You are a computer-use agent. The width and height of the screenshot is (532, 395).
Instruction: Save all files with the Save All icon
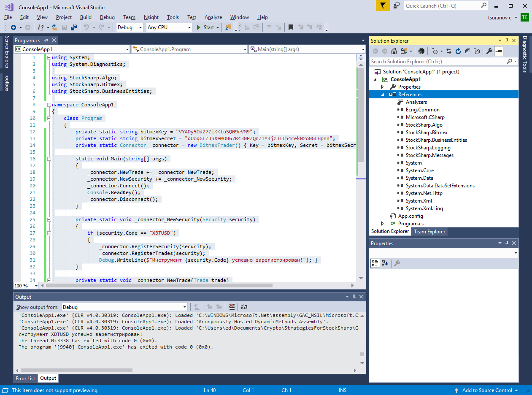(73, 27)
